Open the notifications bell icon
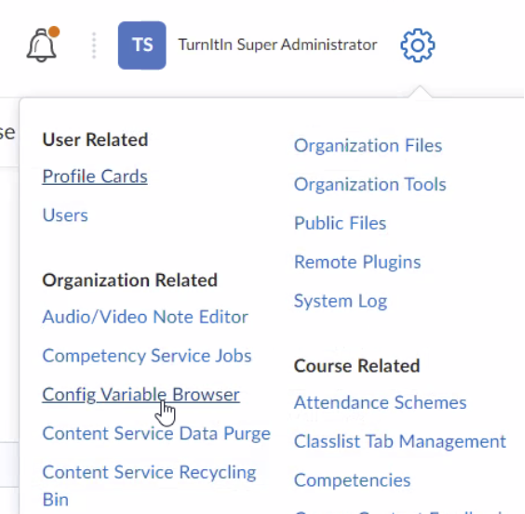This screenshot has height=514, width=525. (42, 45)
